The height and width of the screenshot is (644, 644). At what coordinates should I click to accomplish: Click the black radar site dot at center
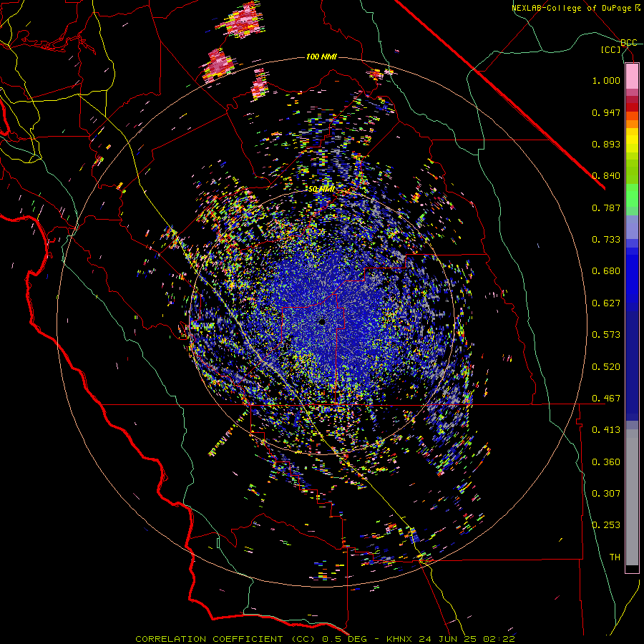[322, 322]
